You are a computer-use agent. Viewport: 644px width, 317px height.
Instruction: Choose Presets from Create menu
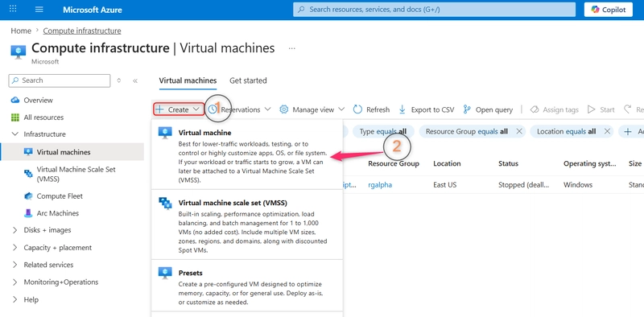(x=247, y=286)
